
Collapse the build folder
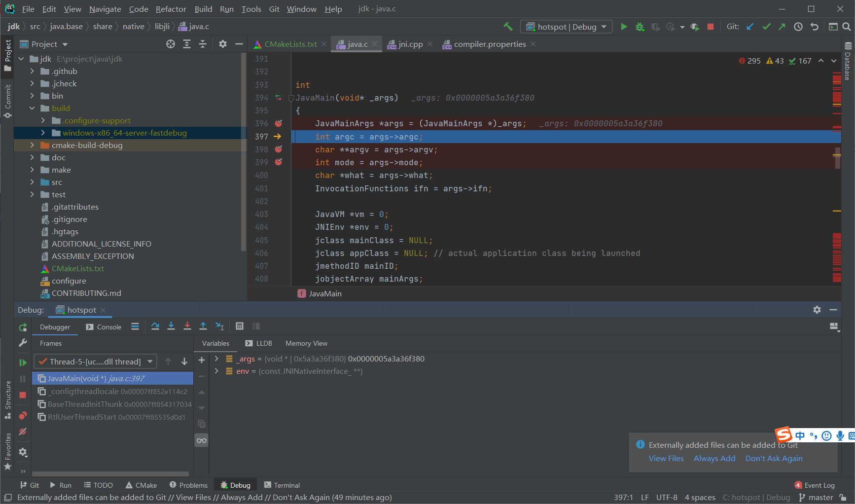(x=32, y=108)
